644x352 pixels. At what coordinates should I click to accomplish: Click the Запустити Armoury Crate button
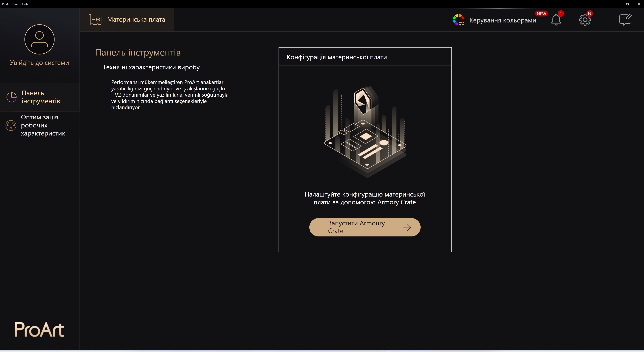[365, 227]
